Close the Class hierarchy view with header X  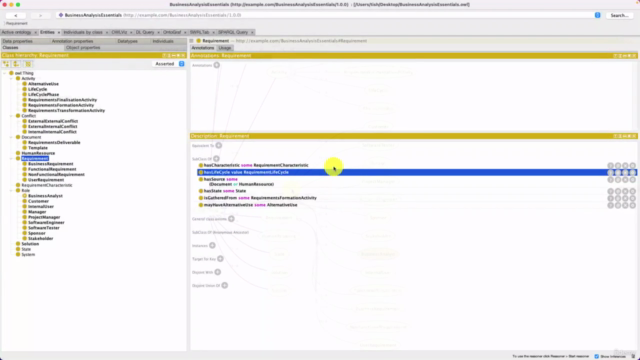(x=183, y=55)
